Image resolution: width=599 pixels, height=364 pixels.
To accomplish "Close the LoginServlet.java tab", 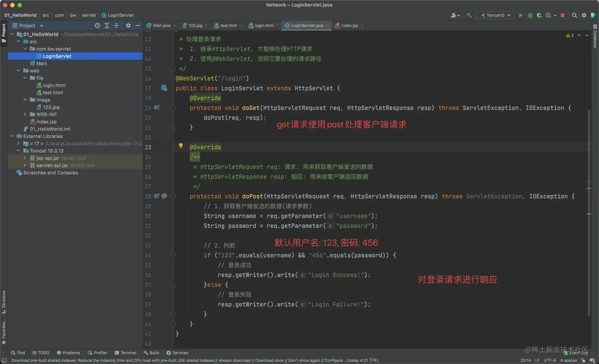I will 328,26.
